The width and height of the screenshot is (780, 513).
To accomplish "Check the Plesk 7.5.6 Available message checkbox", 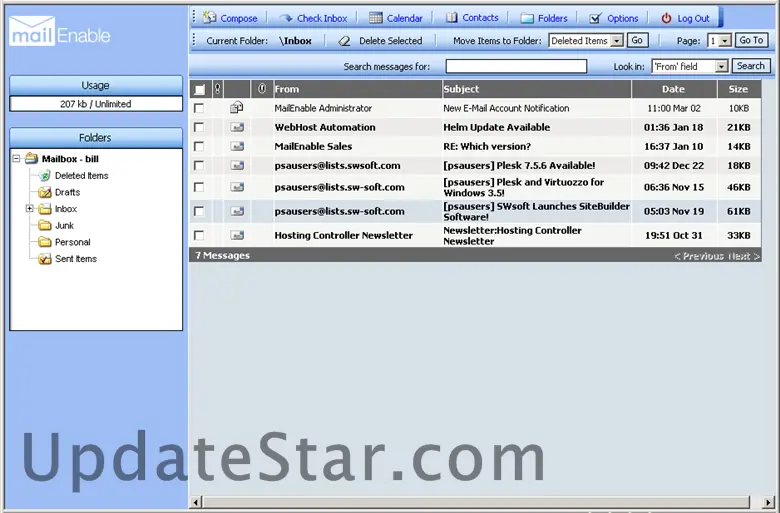I will point(199,165).
